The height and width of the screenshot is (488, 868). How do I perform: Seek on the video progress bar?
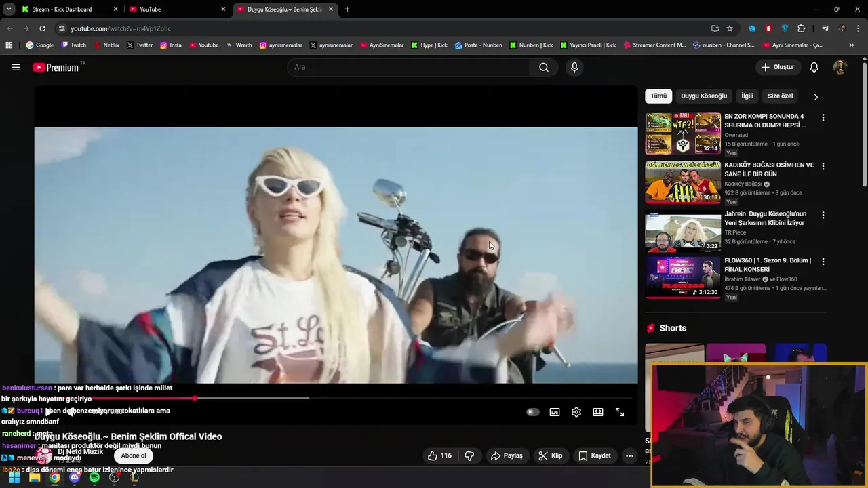pyautogui.click(x=336, y=398)
